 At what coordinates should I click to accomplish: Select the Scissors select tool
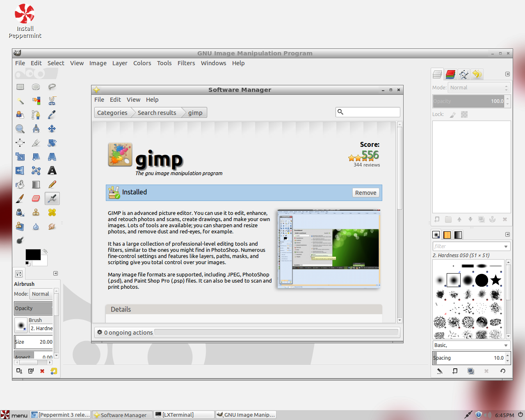click(51, 100)
